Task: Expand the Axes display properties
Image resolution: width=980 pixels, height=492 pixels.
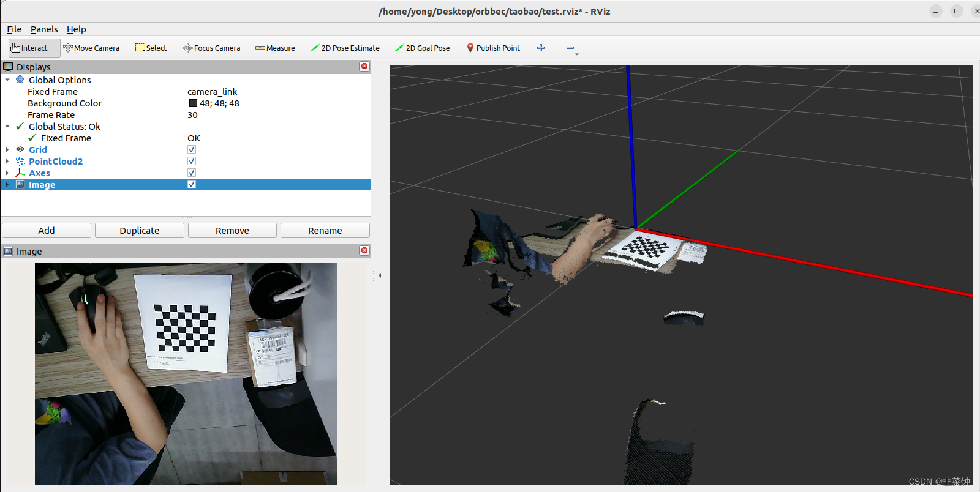Action: click(7, 173)
